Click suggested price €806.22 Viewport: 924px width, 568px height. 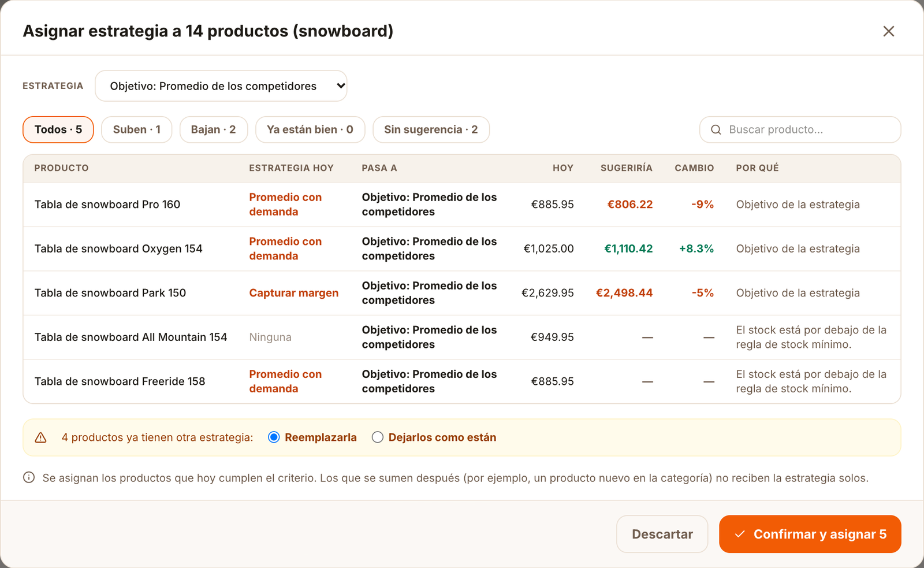(629, 205)
